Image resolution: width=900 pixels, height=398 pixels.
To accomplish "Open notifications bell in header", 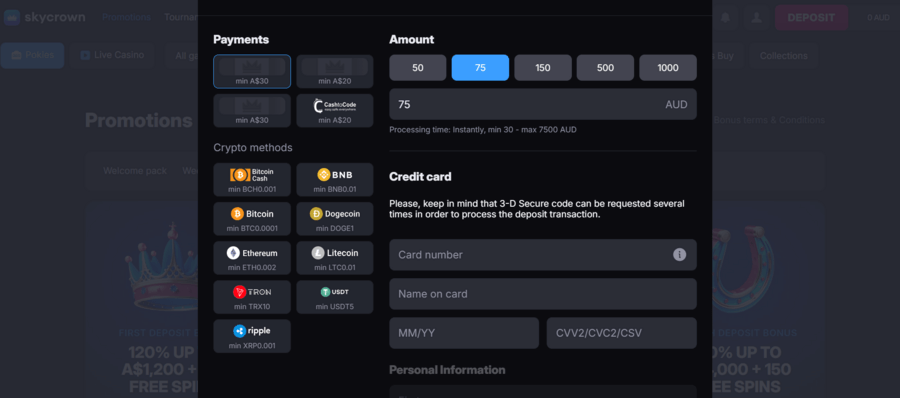I will point(726,18).
